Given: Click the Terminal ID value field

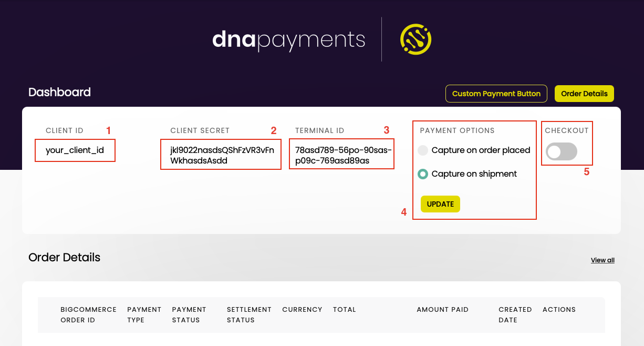Looking at the screenshot, I should (x=341, y=154).
